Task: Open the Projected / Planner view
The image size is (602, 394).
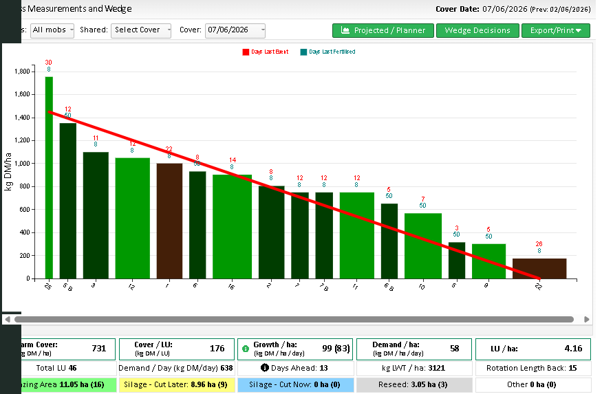Action: pos(383,31)
